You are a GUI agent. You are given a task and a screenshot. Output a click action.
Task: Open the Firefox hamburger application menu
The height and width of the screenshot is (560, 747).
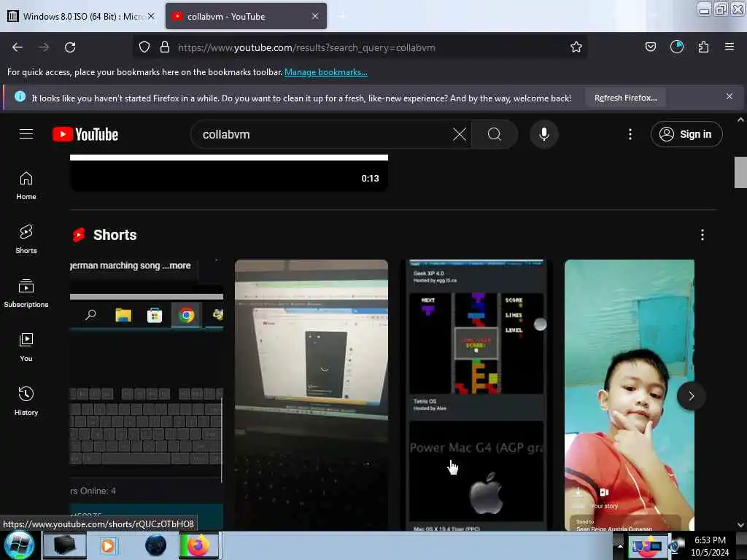click(729, 47)
